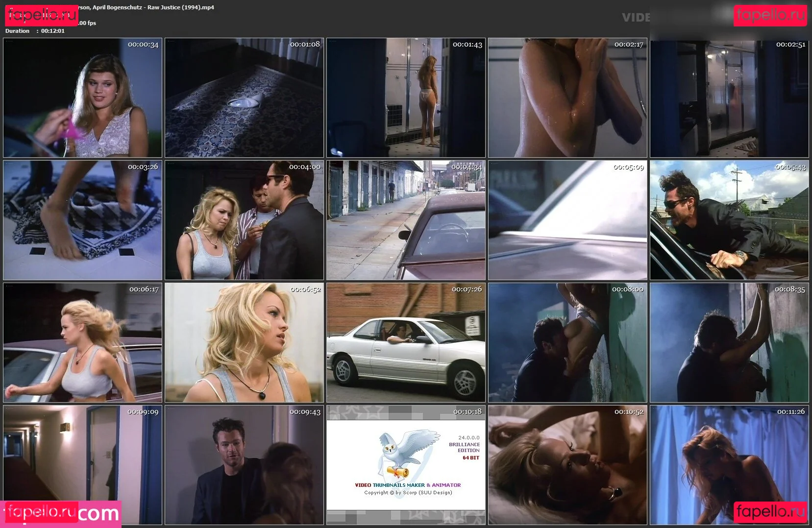Click the Video Thumbnails Maker & Animator title
Screen dimensions: 812x528
point(408,485)
